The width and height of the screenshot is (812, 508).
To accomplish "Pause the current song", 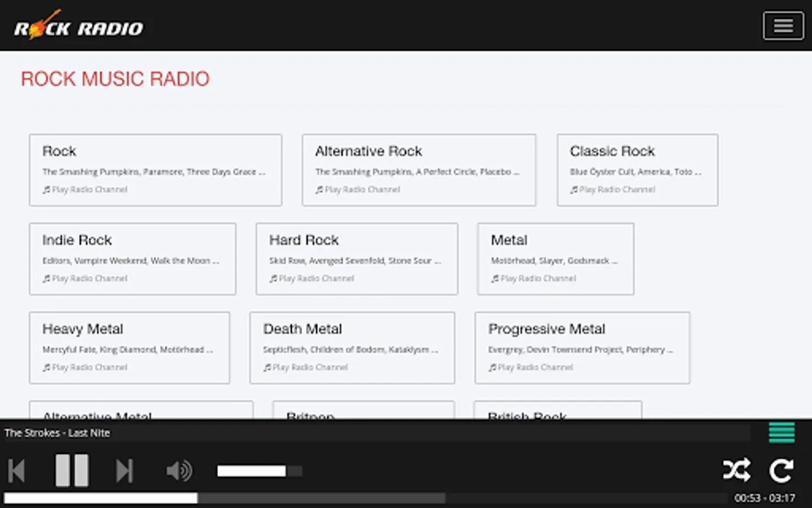I will pos(72,470).
